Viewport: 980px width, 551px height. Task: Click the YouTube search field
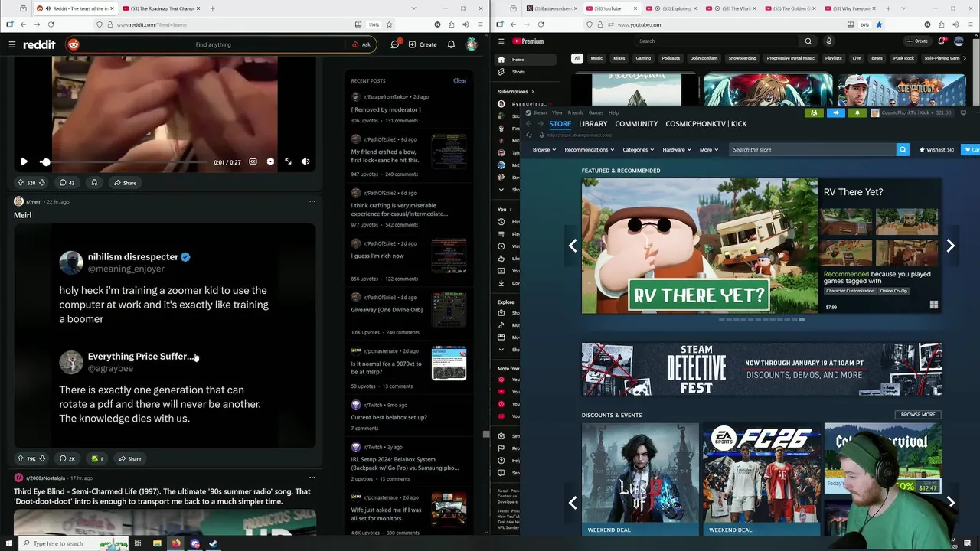coord(717,41)
